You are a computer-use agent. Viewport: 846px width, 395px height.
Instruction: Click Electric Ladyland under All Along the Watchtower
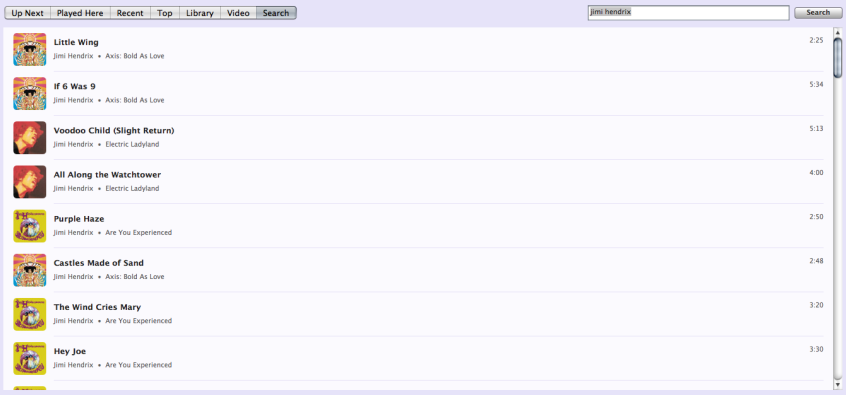tap(132, 189)
